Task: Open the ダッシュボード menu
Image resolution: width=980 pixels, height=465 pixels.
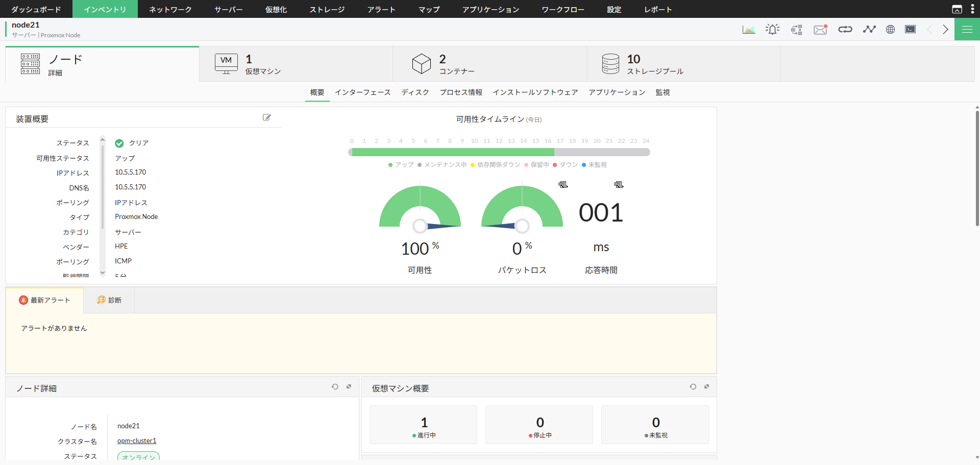Action: pos(36,9)
